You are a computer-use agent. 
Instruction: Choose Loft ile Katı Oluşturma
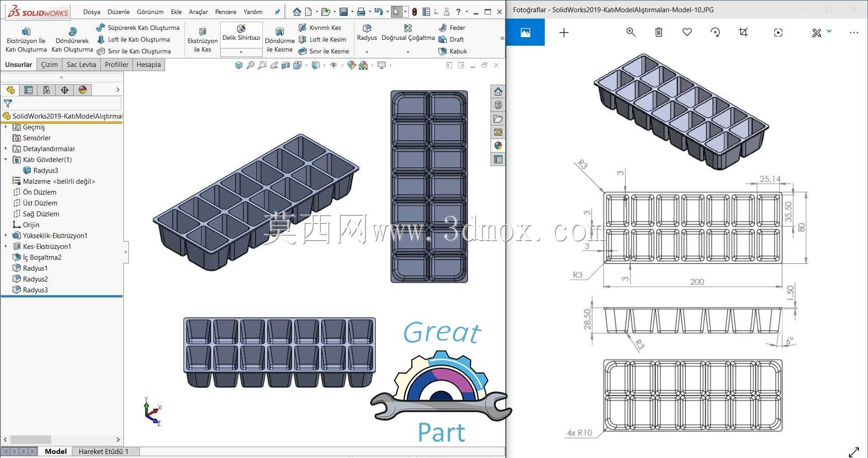[x=134, y=39]
